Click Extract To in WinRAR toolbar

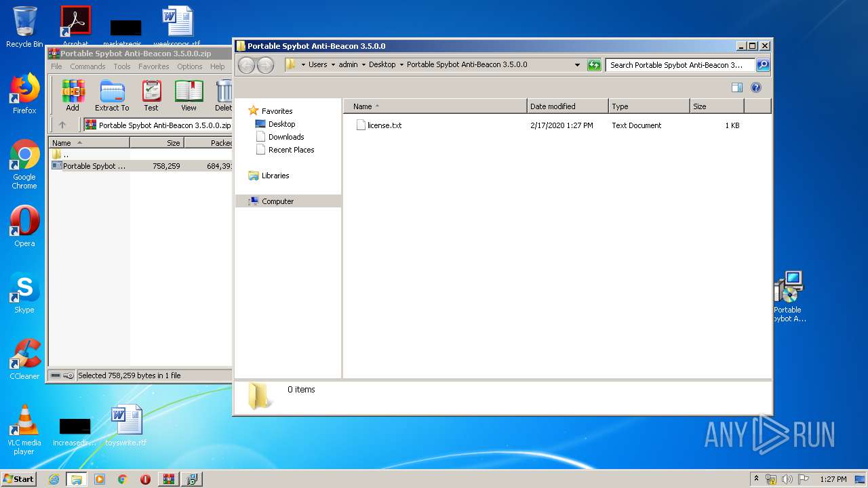[112, 96]
